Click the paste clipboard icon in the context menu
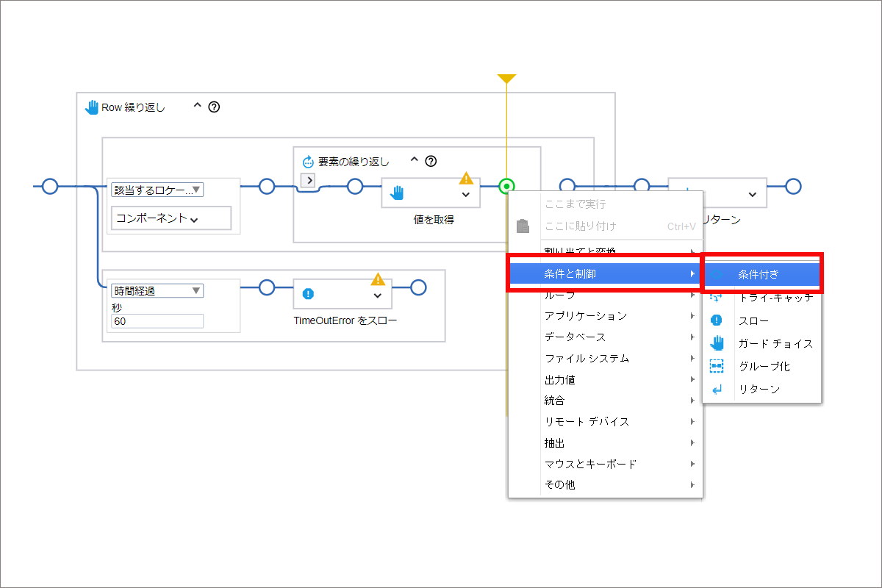This screenshot has height=588, width=882. 523,226
